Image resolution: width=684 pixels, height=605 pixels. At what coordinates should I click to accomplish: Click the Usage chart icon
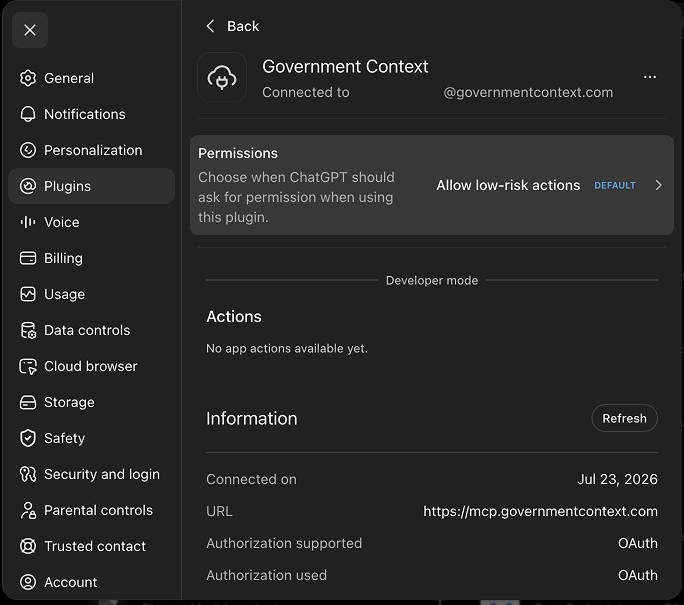[28, 294]
